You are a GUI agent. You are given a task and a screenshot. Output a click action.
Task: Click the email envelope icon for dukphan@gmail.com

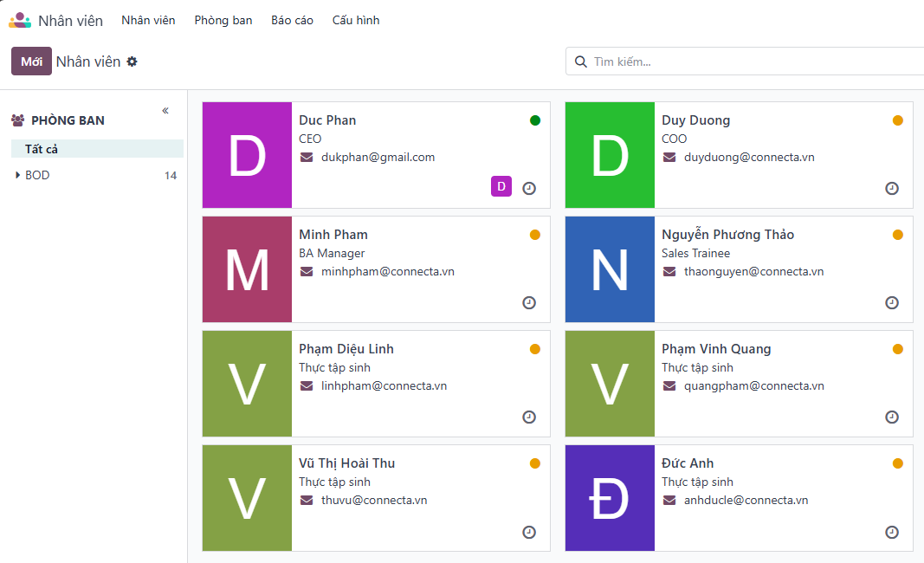click(307, 158)
